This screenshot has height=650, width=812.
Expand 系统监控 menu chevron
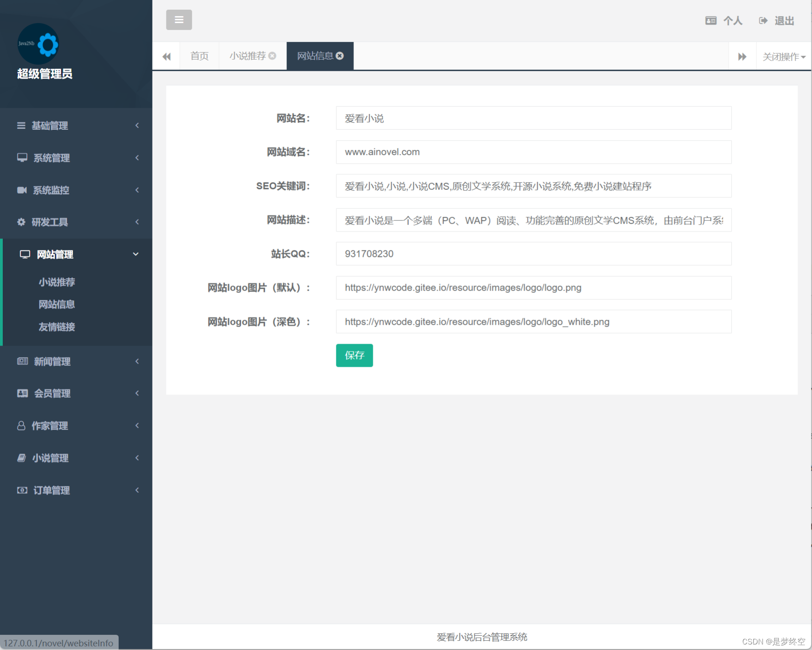(x=137, y=190)
